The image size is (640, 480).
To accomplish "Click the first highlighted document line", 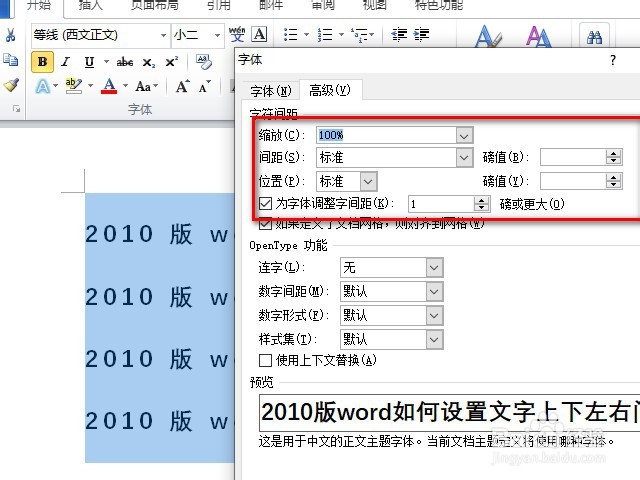I will pos(160,234).
